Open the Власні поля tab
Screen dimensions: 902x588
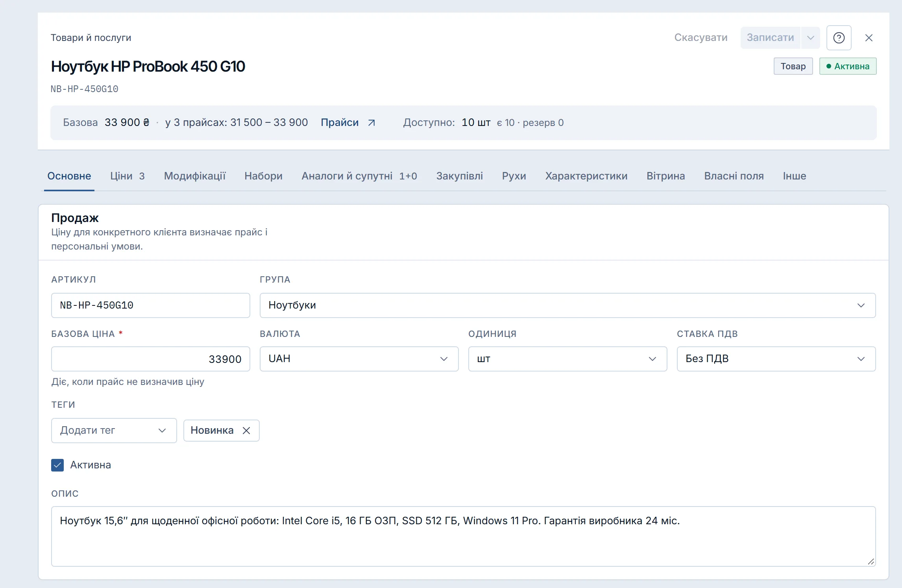[x=734, y=176]
